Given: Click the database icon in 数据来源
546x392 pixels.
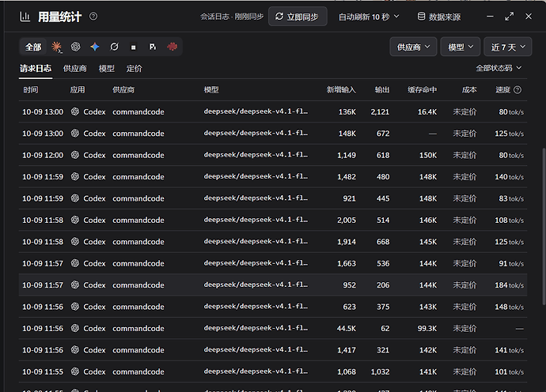Looking at the screenshot, I should click(421, 17).
